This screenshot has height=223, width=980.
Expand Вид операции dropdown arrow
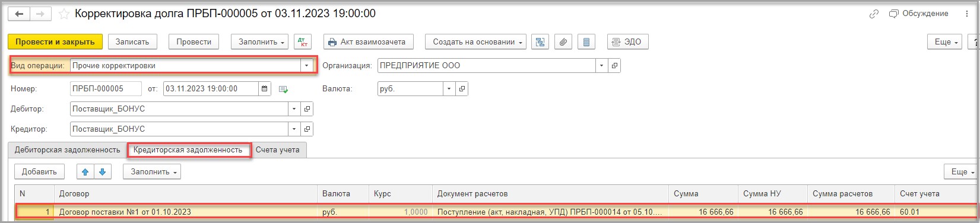click(307, 66)
